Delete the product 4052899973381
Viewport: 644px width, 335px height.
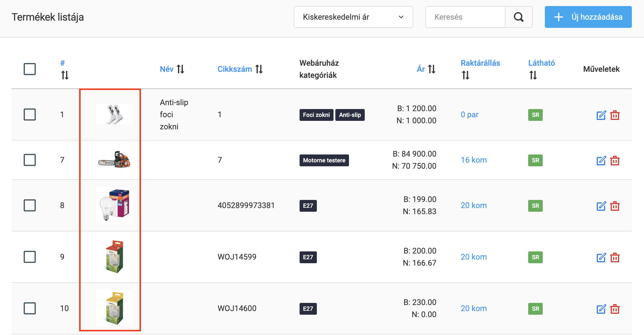pyautogui.click(x=615, y=206)
